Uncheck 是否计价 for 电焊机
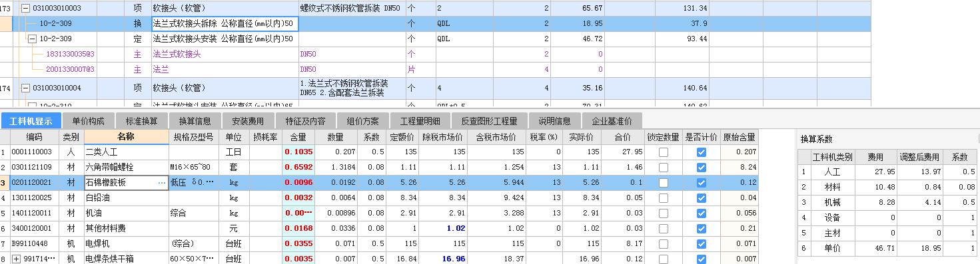The width and height of the screenshot is (980, 264). point(701,243)
